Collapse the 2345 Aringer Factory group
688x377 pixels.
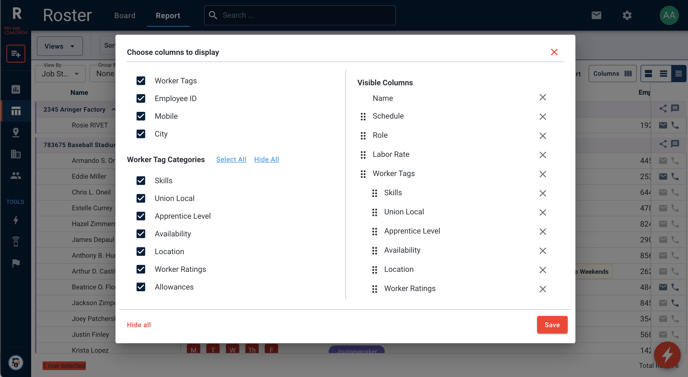pyautogui.click(x=113, y=109)
